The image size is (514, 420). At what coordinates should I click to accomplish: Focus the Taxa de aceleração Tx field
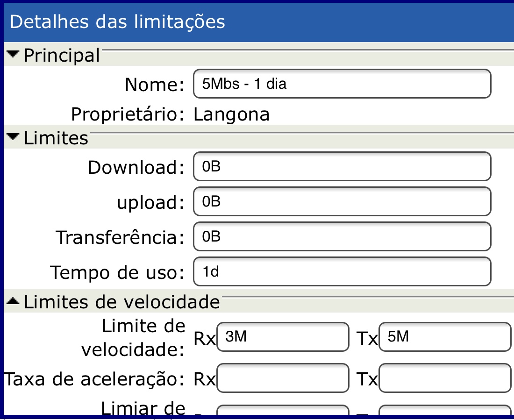444,378
